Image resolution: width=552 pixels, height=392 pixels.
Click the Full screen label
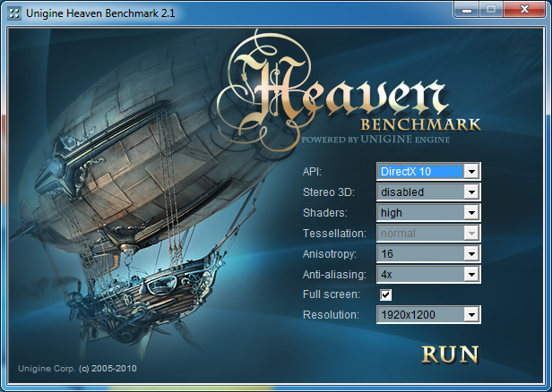(332, 294)
